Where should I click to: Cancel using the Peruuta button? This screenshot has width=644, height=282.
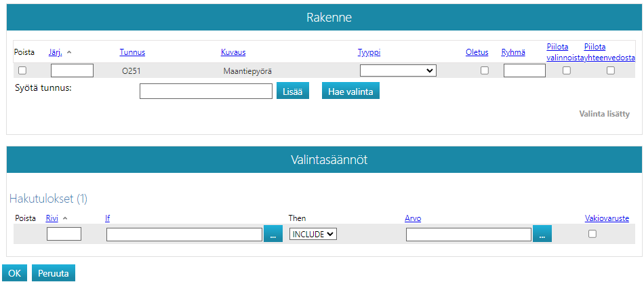click(x=54, y=273)
